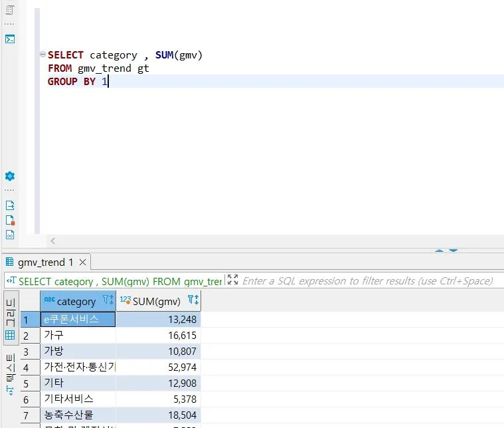Click the left scroll arrow below editor
The height and width of the screenshot is (428, 504).
coord(53,241)
